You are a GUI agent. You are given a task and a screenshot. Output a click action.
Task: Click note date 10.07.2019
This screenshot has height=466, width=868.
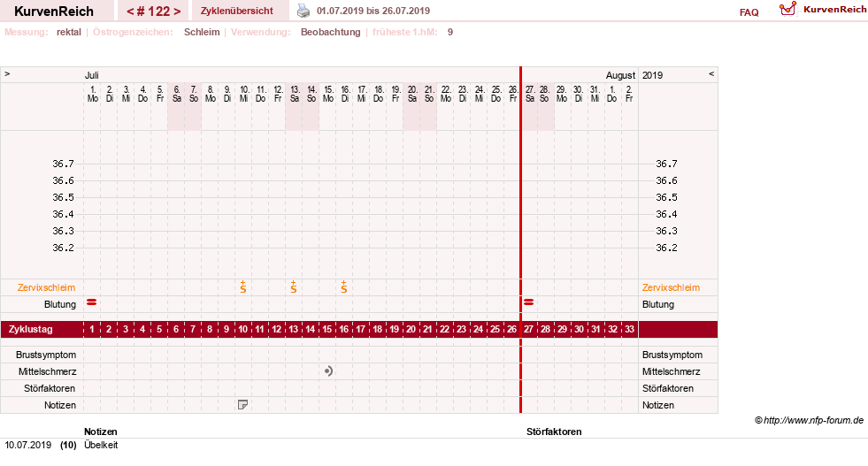point(27,445)
